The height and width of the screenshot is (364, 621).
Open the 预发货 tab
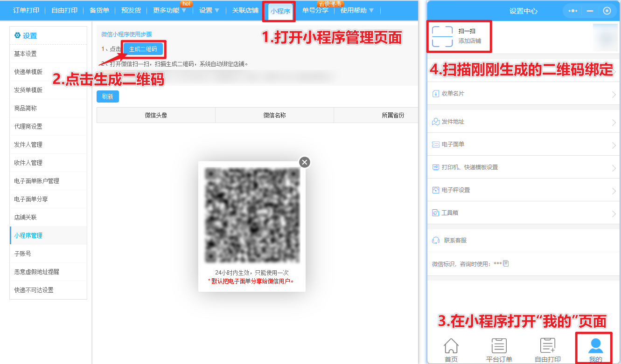[131, 10]
